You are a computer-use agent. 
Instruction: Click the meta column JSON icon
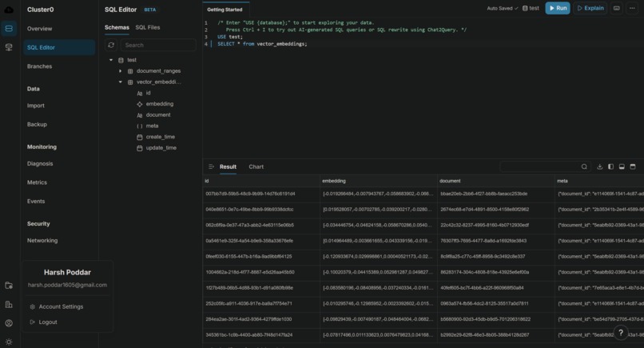(x=140, y=126)
